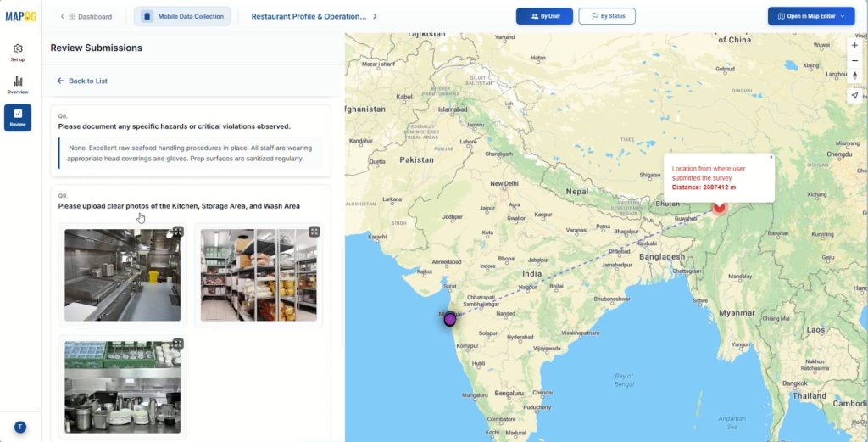Viewport: 868px width, 442px height.
Task: Open the Overview chart icon in sidebar
Action: coord(18,85)
